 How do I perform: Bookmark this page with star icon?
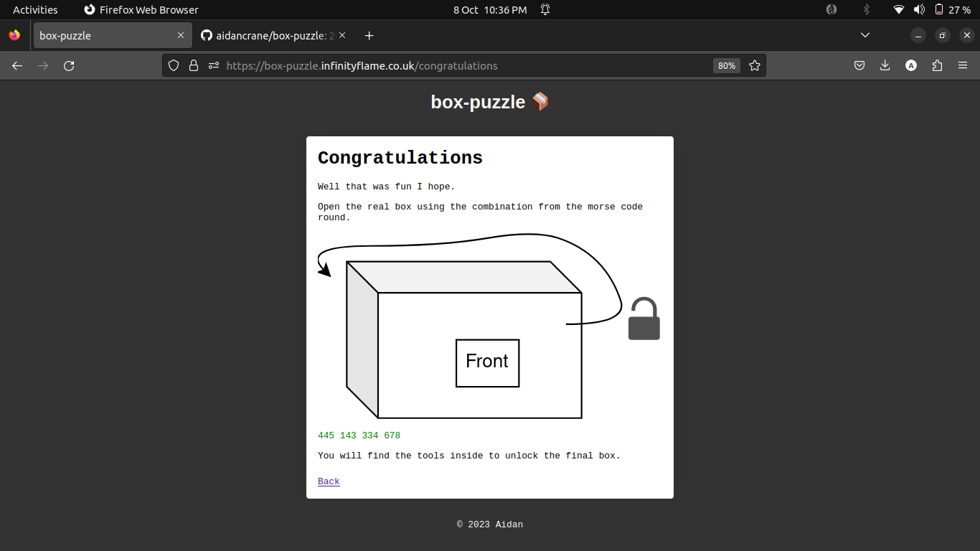pos(755,65)
